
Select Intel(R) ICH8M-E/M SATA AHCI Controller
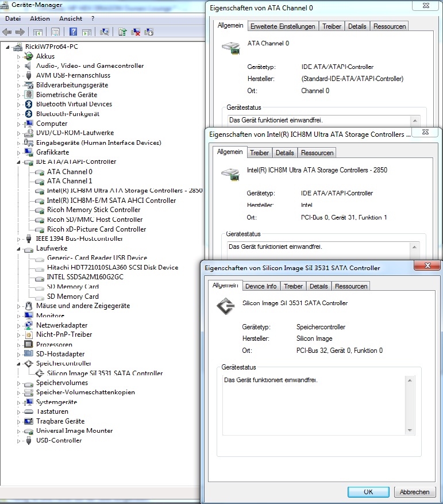coord(111,201)
